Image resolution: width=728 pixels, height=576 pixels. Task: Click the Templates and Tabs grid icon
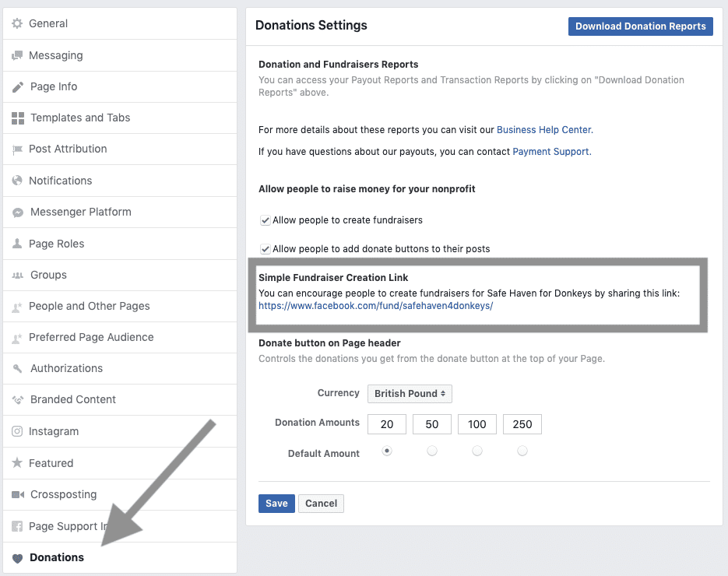pyautogui.click(x=18, y=118)
